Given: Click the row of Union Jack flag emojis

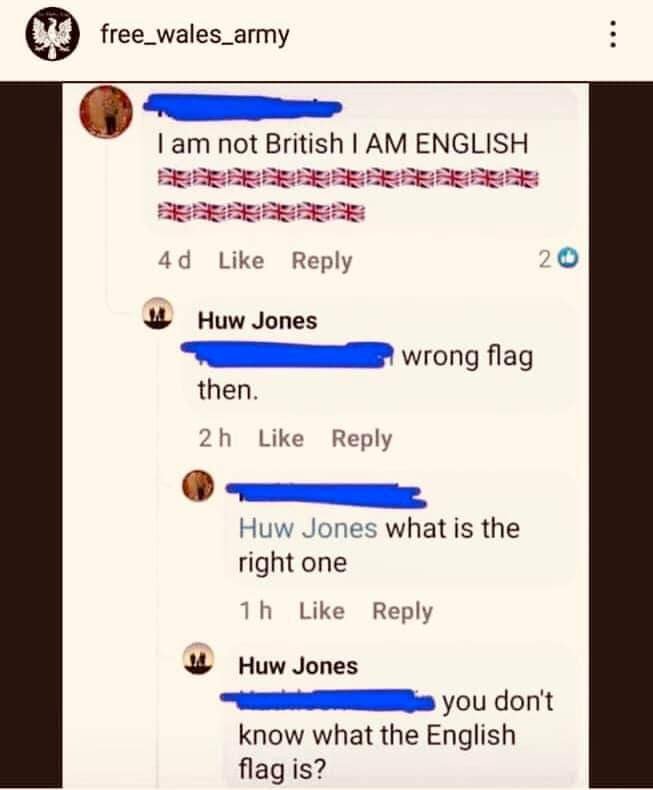Looking at the screenshot, I should click(348, 178).
